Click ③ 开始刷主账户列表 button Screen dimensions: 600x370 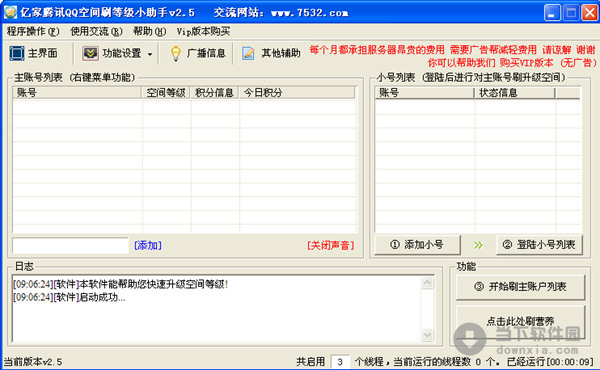[x=520, y=287]
